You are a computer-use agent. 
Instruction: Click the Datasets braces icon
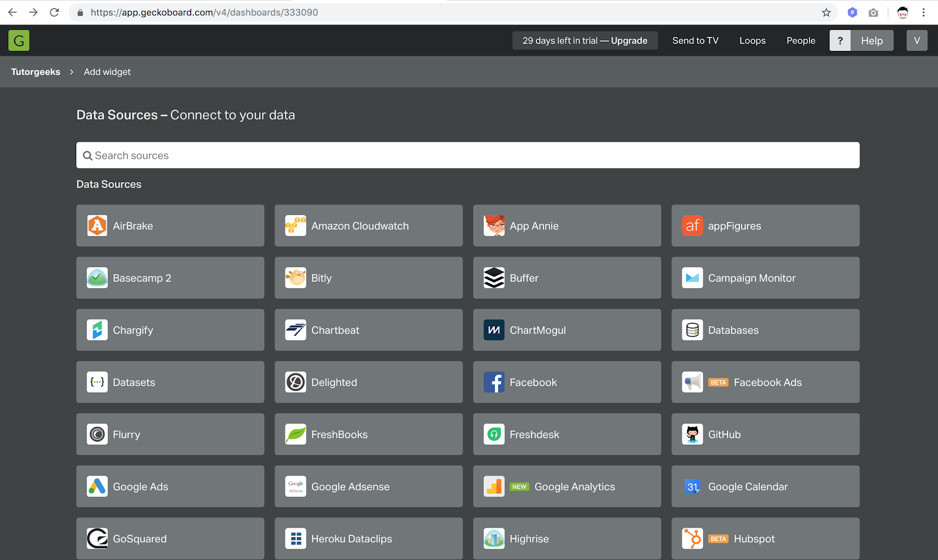97,382
